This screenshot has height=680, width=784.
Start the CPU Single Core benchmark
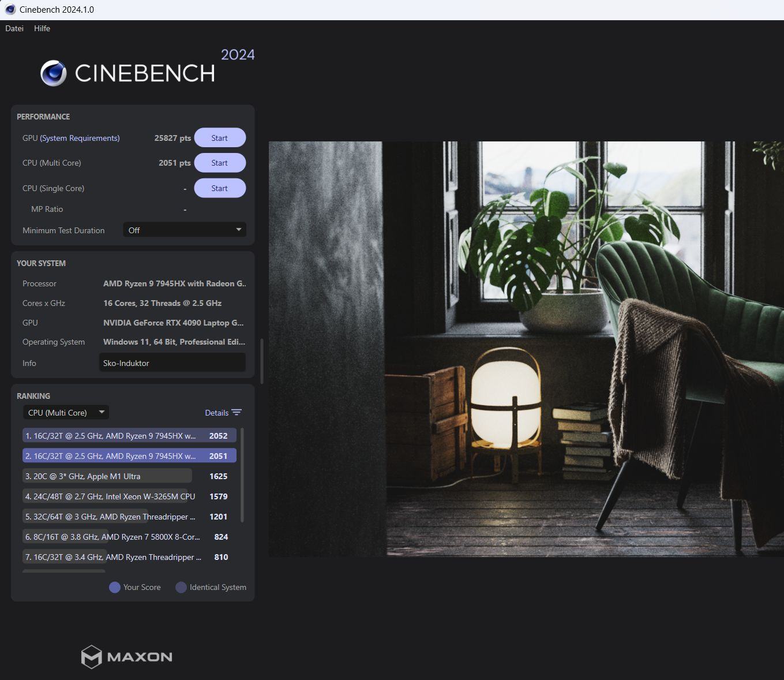click(220, 188)
